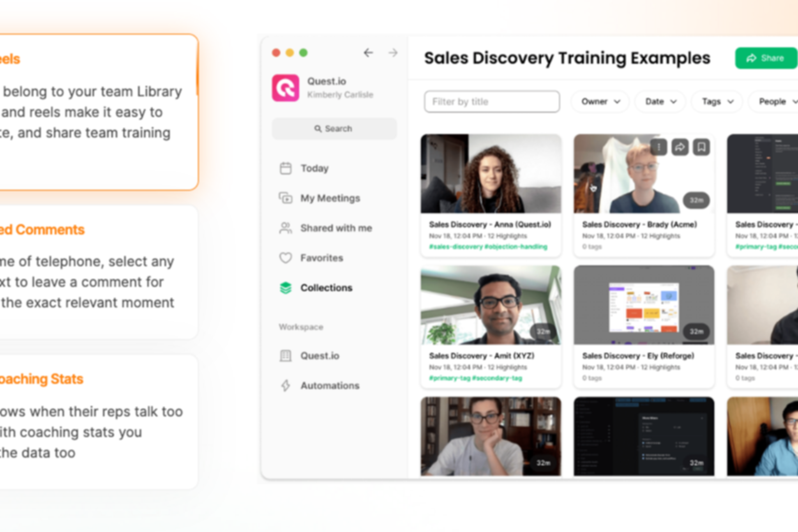Viewport: 798px width, 532px height.
Task: Open the woman with glasses video thumbnail
Action: [x=491, y=437]
